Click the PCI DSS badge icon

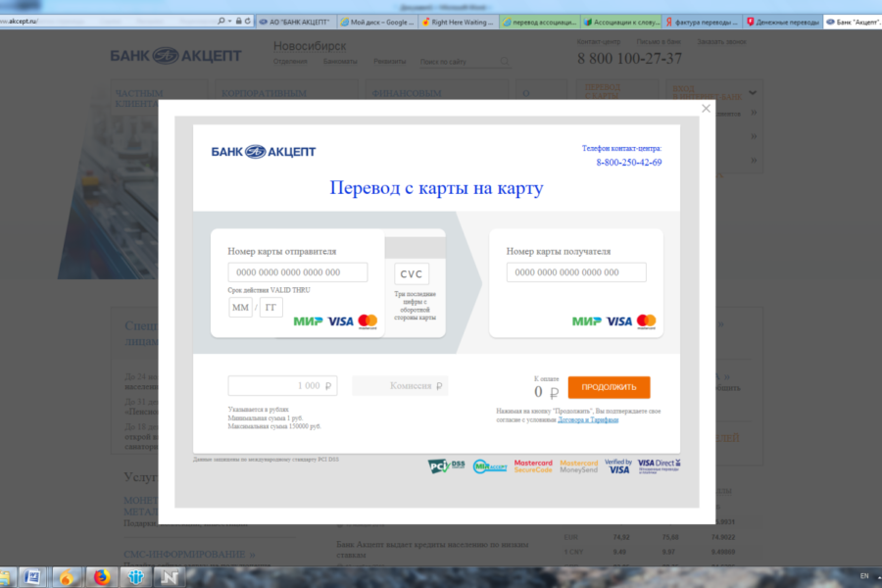446,466
